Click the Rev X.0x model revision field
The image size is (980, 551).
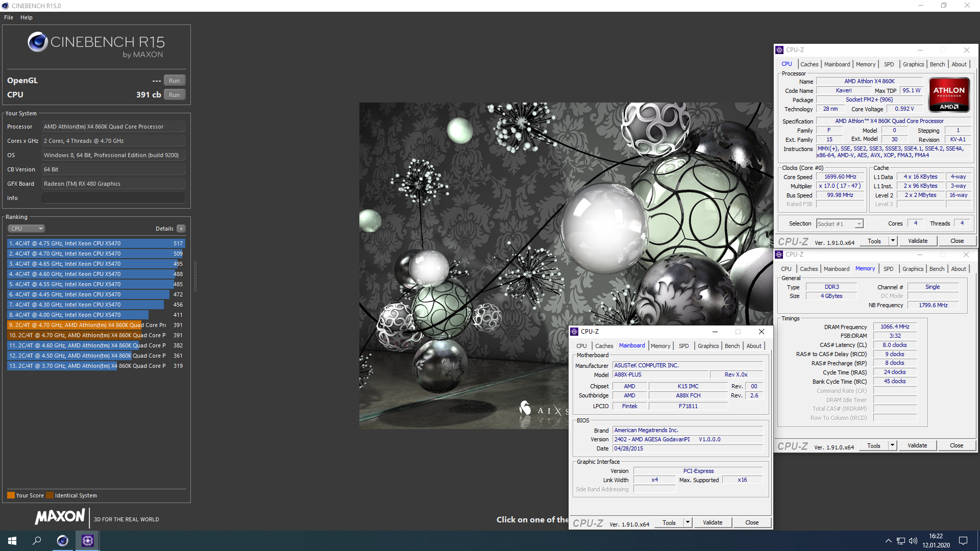736,374
